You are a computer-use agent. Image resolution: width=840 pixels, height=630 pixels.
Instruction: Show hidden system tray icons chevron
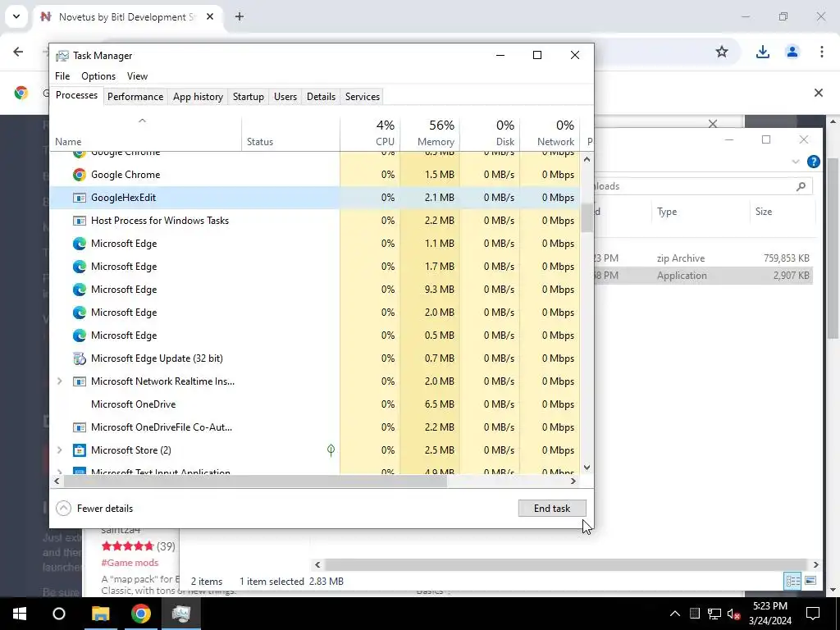coord(675,614)
